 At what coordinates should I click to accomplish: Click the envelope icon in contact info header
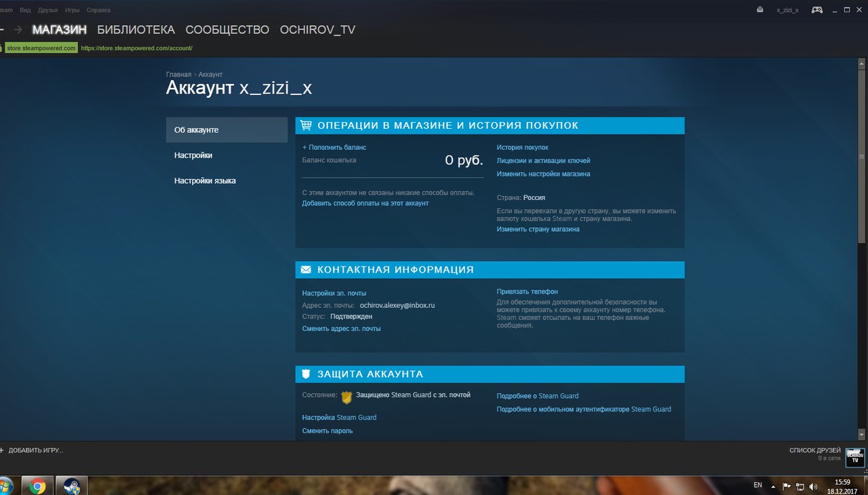pyautogui.click(x=306, y=270)
